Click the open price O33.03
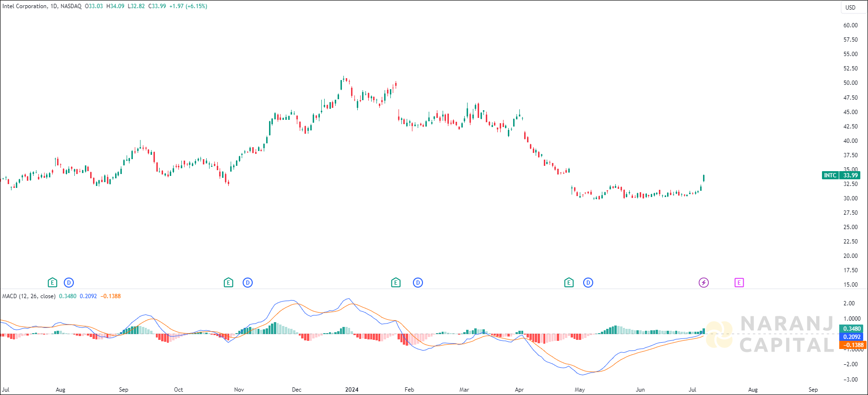 94,6
